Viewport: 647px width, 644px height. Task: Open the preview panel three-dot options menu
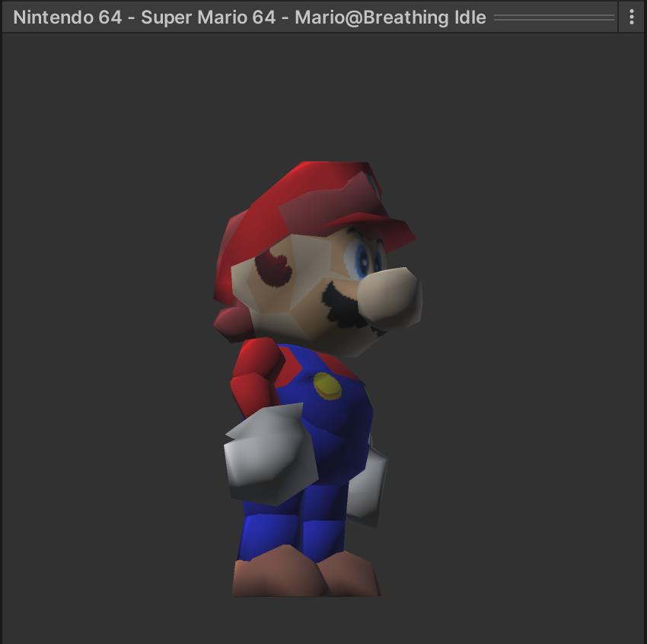[x=631, y=17]
